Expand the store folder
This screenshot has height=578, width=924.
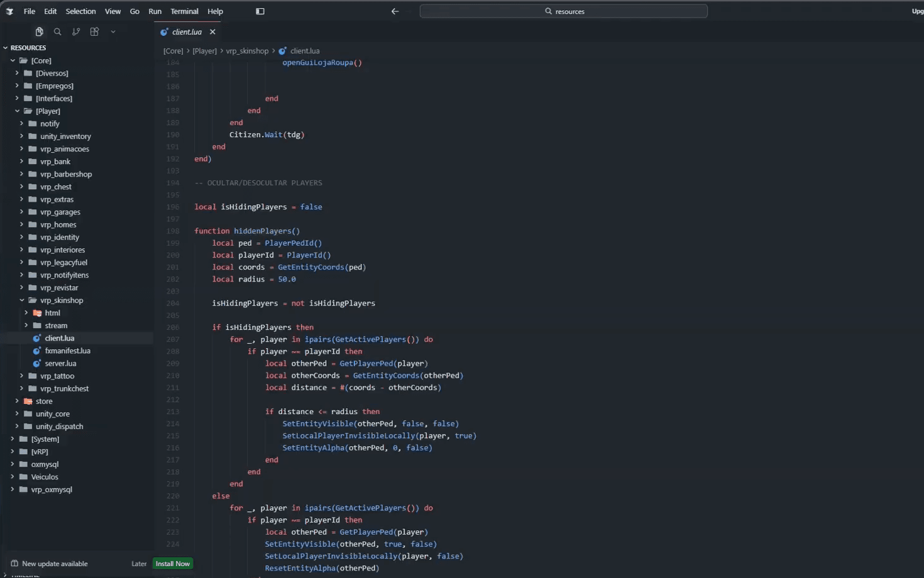[x=77, y=401]
